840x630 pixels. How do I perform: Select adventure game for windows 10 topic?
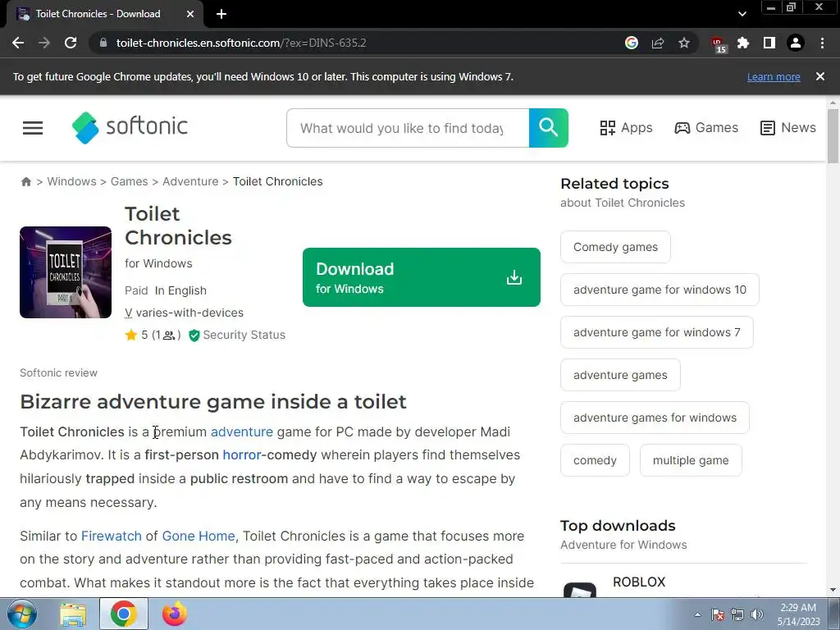(x=660, y=290)
